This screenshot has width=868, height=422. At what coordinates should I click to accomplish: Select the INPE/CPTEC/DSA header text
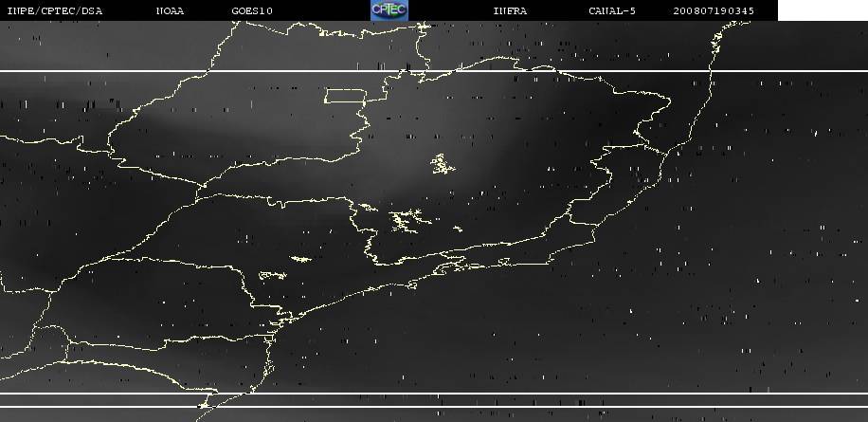(55, 11)
